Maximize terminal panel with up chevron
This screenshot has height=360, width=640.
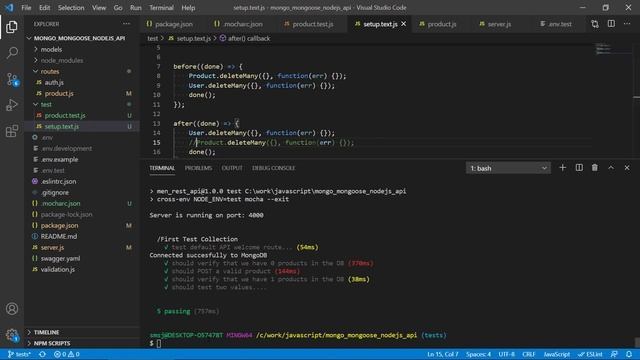tap(611, 168)
